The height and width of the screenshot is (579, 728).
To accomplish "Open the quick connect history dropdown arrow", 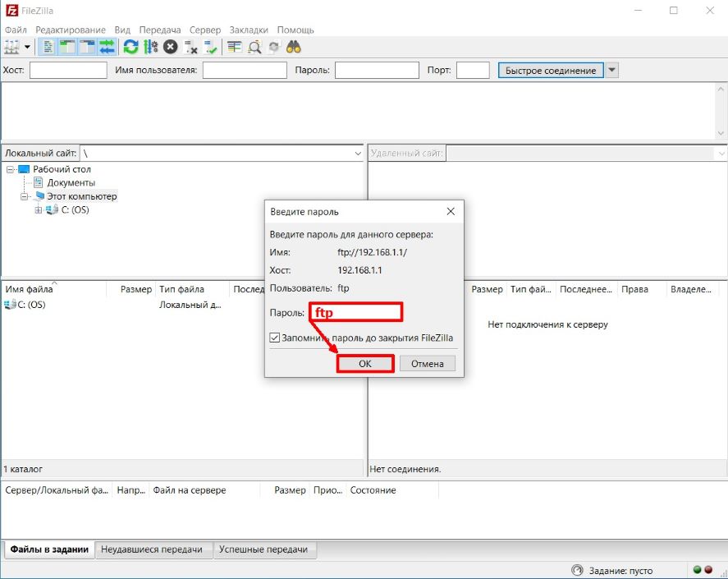I will click(611, 71).
